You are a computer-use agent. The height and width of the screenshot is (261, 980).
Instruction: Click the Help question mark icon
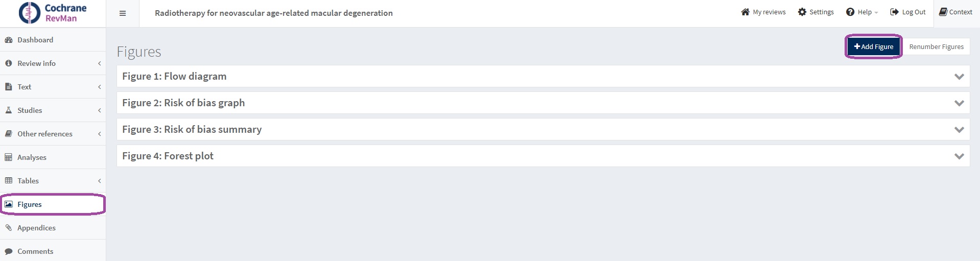pyautogui.click(x=850, y=12)
